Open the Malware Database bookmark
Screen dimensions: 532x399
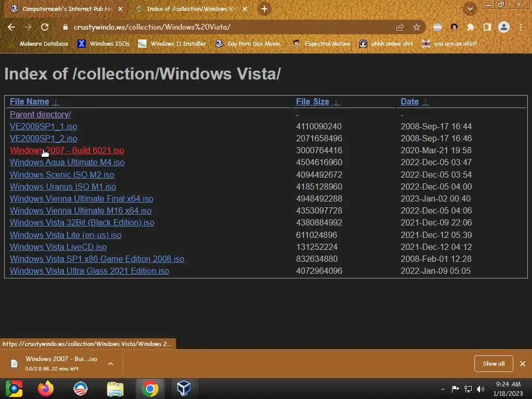[39, 44]
